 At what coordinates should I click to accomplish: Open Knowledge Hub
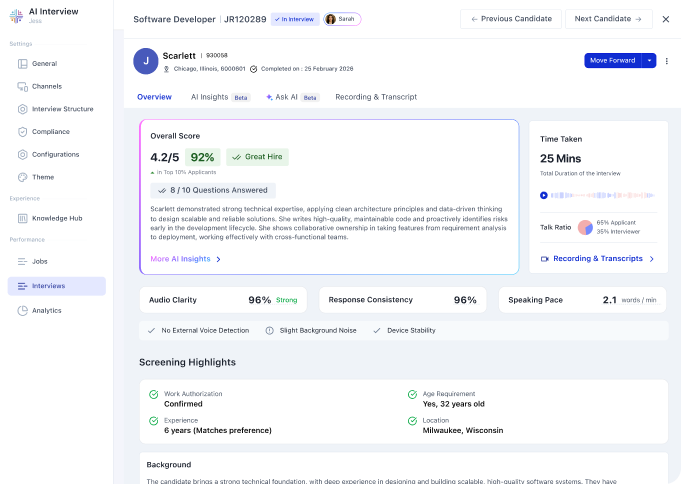[56, 218]
